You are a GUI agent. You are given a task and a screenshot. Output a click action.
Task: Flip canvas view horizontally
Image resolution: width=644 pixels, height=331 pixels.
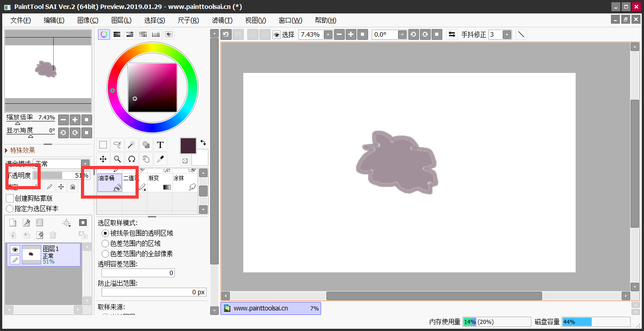pyautogui.click(x=452, y=34)
